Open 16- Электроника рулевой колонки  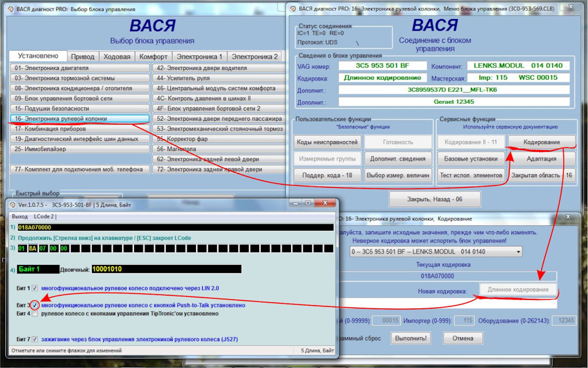[80, 118]
